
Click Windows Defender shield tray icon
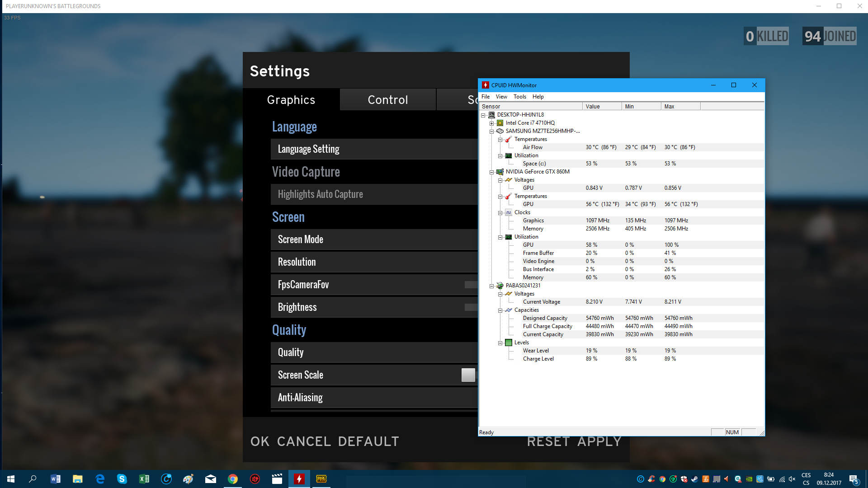coord(684,479)
